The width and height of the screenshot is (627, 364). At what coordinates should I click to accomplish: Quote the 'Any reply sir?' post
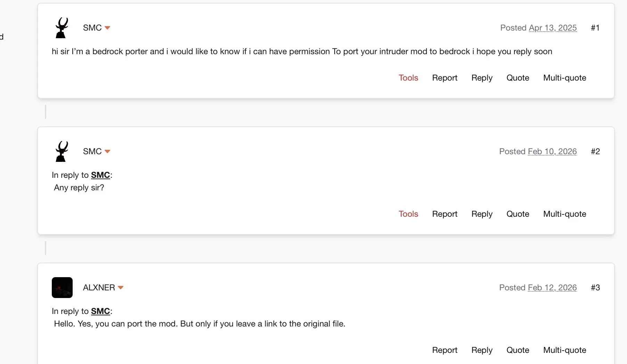click(x=518, y=214)
